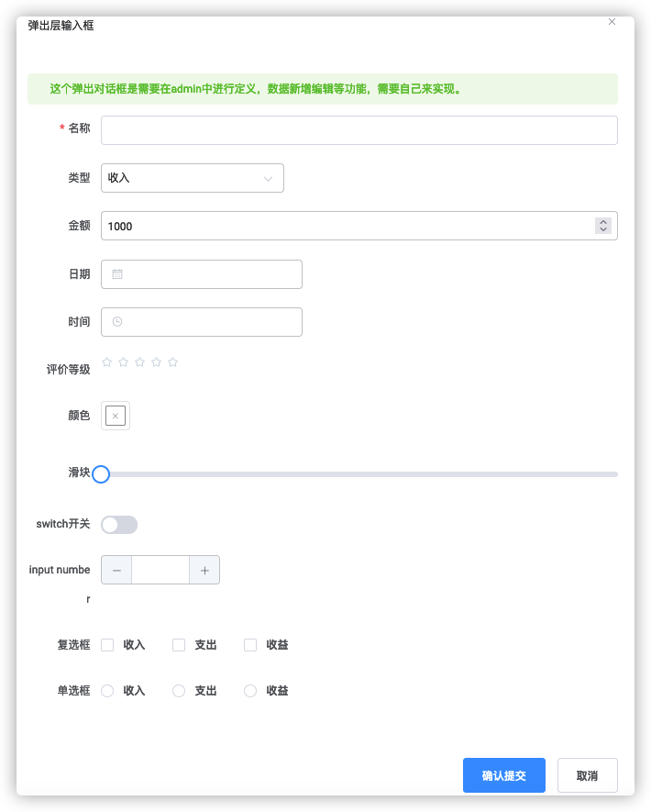This screenshot has height=812, width=651.
Task: Select the 收益 radio button in 单选框
Action: [250, 691]
